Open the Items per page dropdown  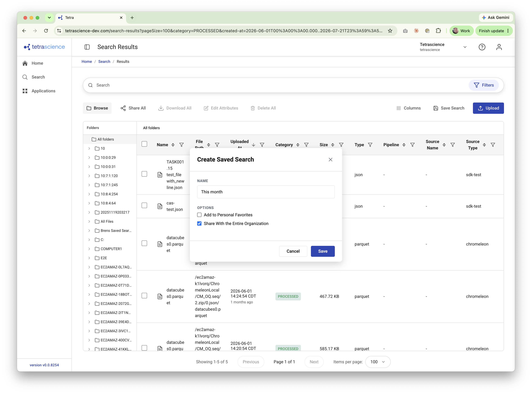(378, 362)
